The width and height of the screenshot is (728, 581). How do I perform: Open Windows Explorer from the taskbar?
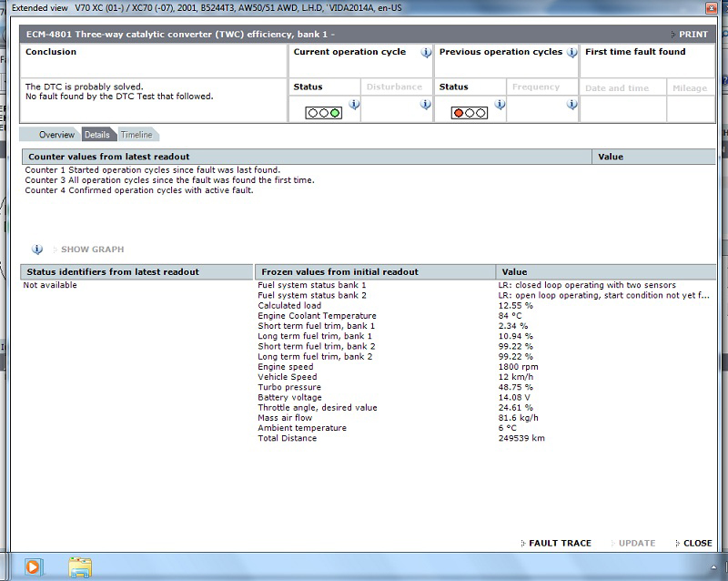[81, 566]
